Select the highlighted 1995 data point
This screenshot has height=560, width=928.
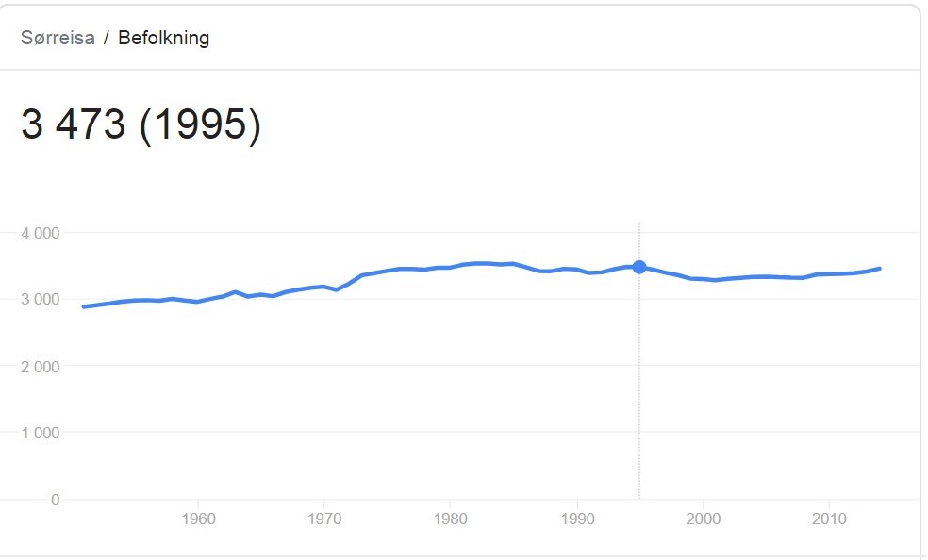(639, 268)
